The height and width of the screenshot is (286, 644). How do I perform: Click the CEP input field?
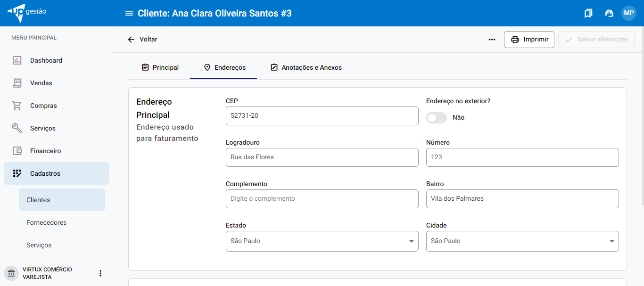click(x=322, y=116)
